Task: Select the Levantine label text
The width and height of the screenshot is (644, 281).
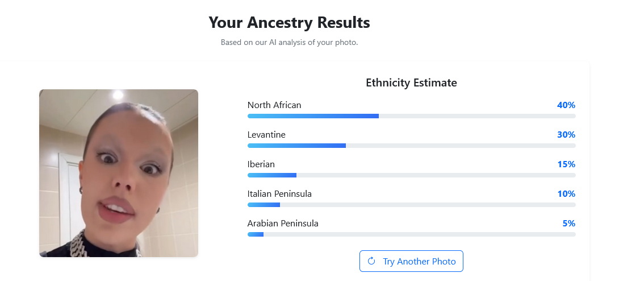Action: (x=266, y=135)
